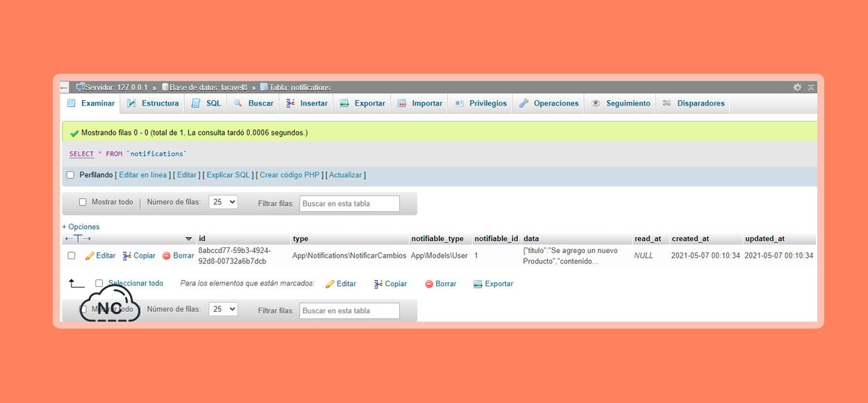This screenshot has width=868, height=403.
Task: Click the Importar tab icon
Action: click(402, 104)
